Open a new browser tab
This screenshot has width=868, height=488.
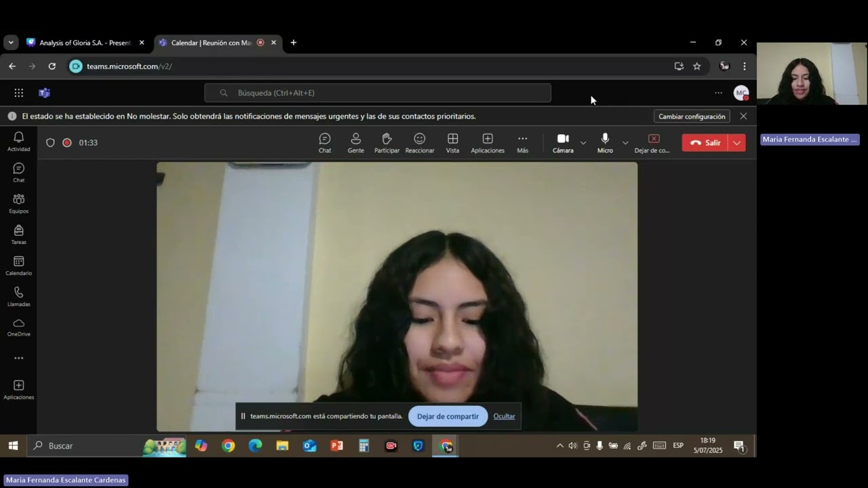(294, 43)
